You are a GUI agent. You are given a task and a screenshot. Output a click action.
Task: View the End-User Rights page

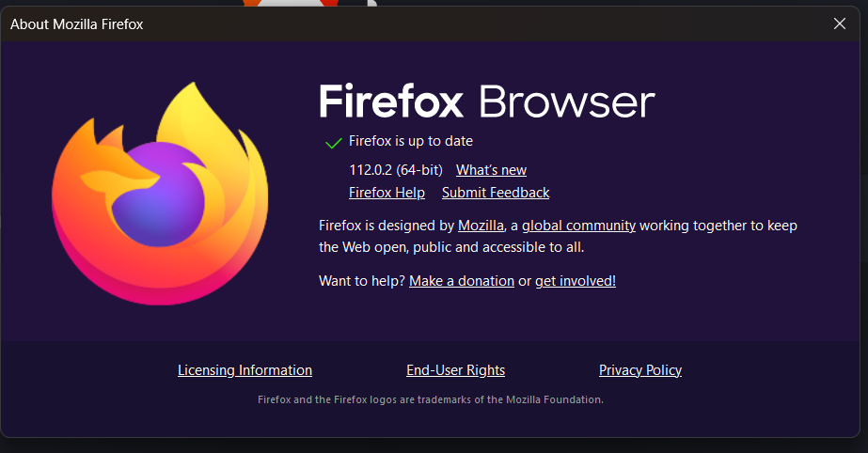click(x=455, y=370)
